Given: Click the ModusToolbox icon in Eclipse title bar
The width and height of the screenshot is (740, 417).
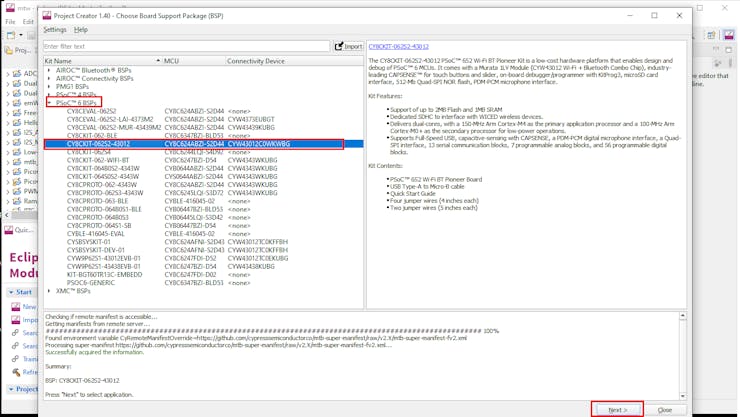Looking at the screenshot, I should [10, 8].
